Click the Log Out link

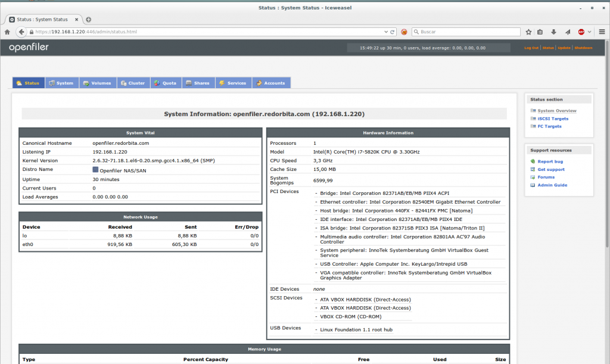pyautogui.click(x=530, y=48)
